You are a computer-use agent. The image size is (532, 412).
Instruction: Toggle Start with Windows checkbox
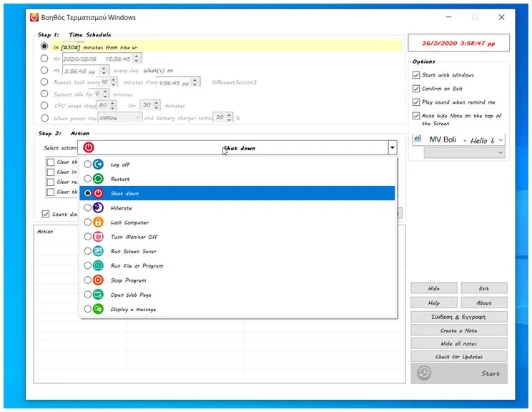pos(416,75)
